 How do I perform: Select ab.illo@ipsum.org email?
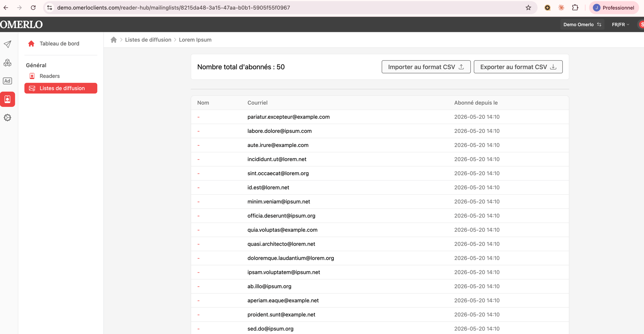[x=269, y=286]
